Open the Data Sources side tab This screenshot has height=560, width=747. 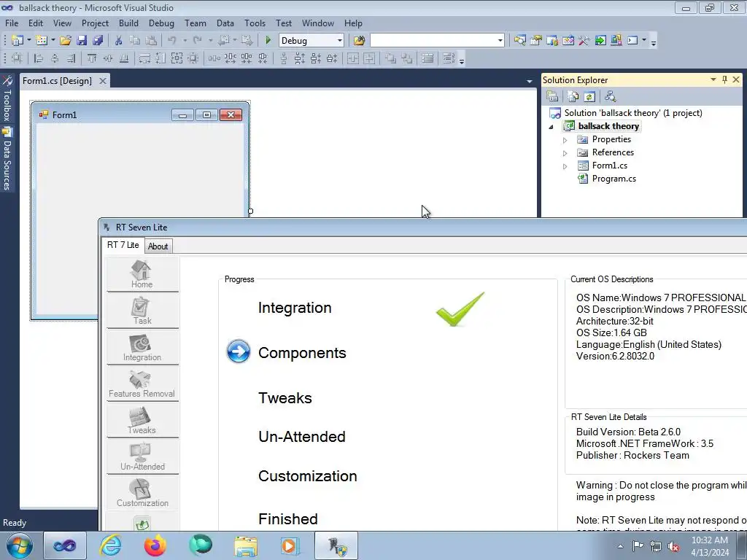[7, 160]
